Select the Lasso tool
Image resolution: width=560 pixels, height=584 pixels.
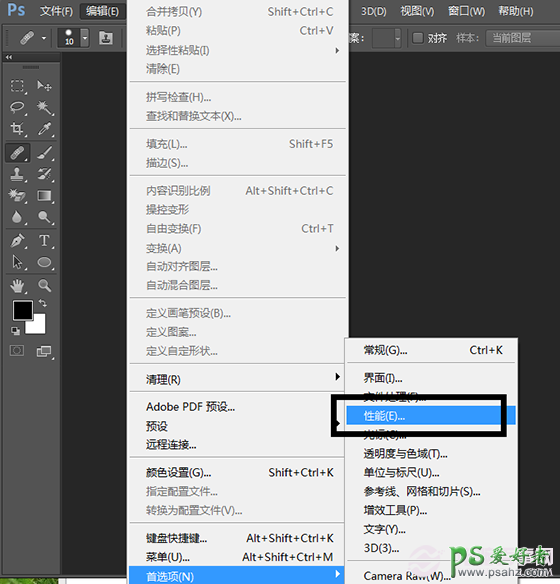coord(17,107)
